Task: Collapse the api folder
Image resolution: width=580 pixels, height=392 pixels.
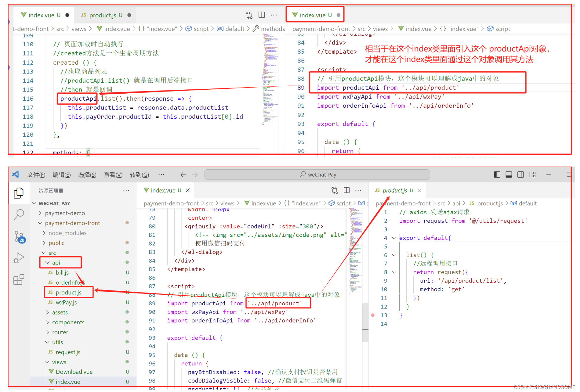Action: click(x=47, y=262)
